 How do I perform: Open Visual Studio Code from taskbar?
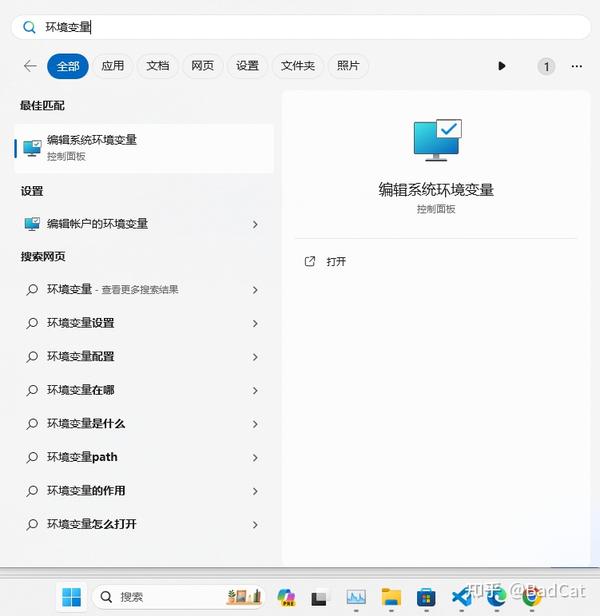click(x=461, y=597)
